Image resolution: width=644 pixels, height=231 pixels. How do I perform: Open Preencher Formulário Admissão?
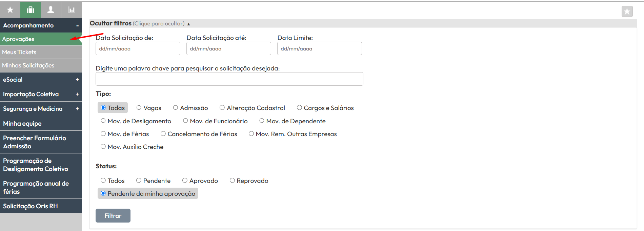coord(41,142)
